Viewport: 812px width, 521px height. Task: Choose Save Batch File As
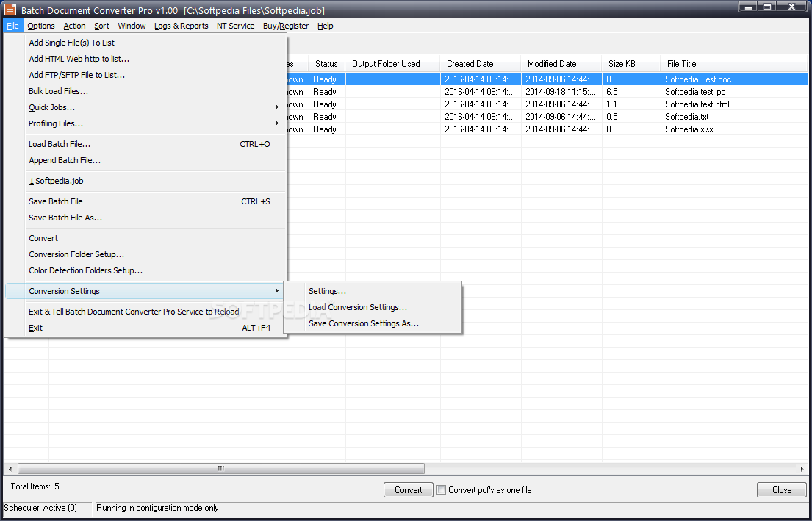[x=145, y=218]
